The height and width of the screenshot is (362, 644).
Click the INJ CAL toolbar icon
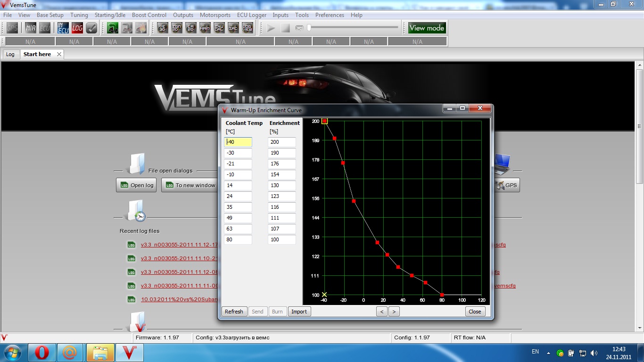[x=219, y=28]
